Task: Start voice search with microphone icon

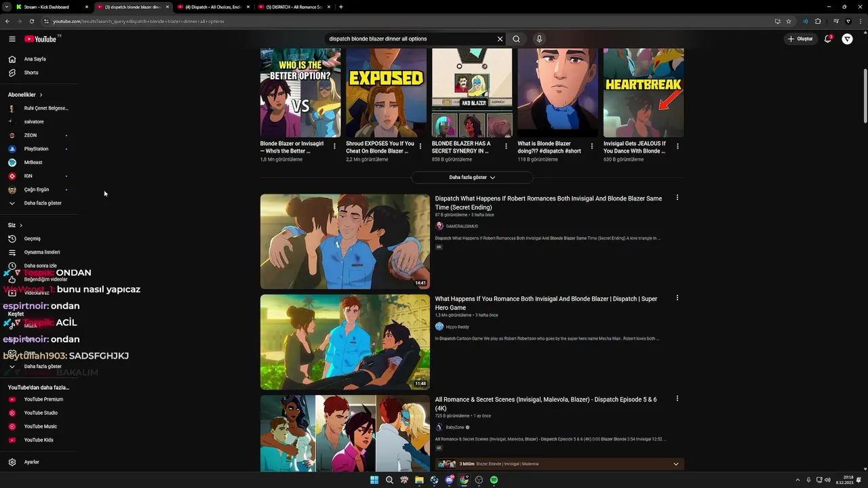Action: coord(539,39)
